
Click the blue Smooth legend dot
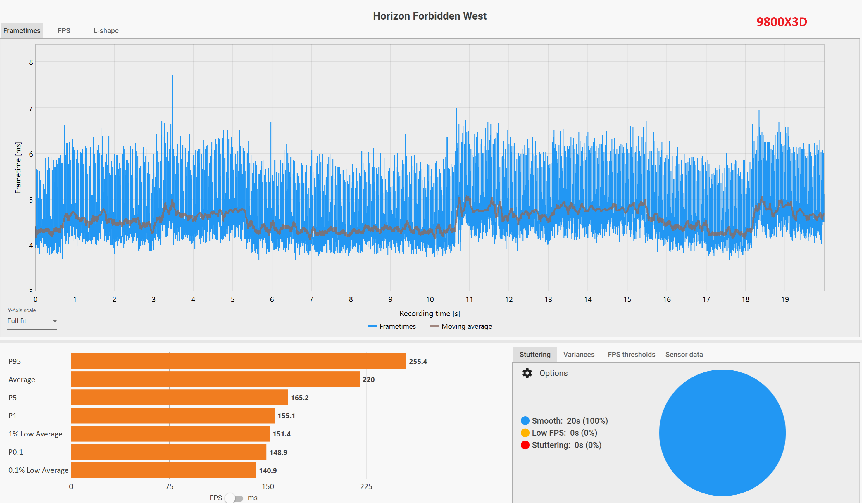click(525, 421)
